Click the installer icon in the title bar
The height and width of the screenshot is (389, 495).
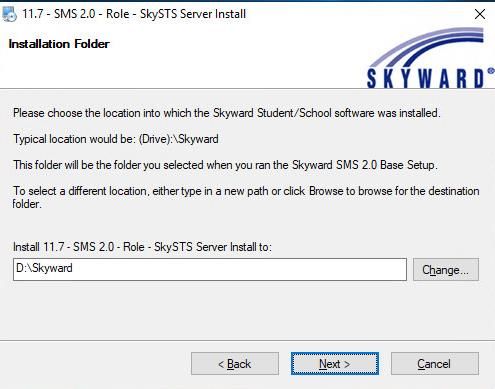coord(9,14)
